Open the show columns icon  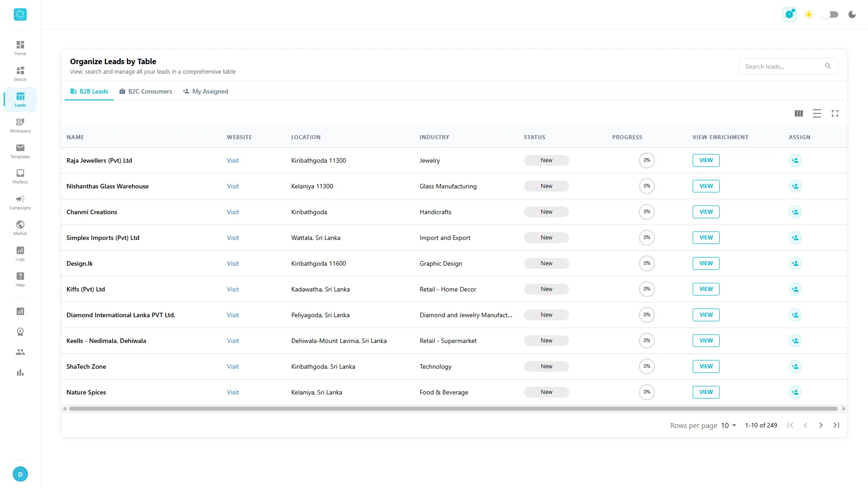799,113
